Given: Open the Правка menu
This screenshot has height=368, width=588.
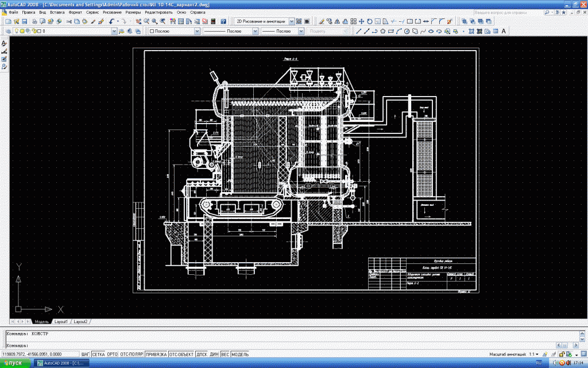Looking at the screenshot, I should [x=29, y=13].
